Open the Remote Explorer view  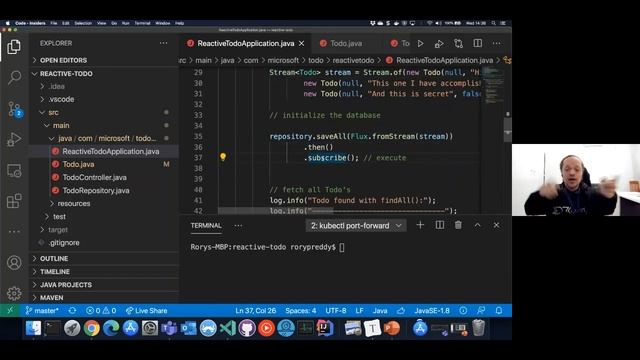[x=14, y=170]
